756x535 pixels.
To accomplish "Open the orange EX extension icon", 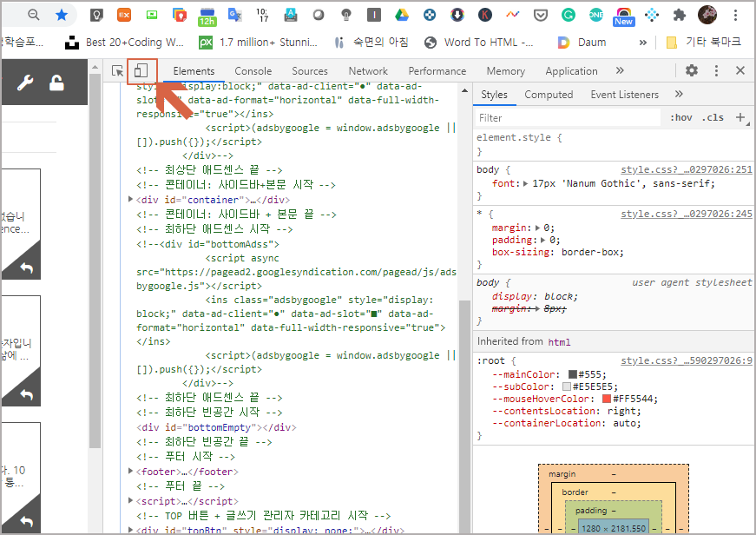I will [x=124, y=15].
